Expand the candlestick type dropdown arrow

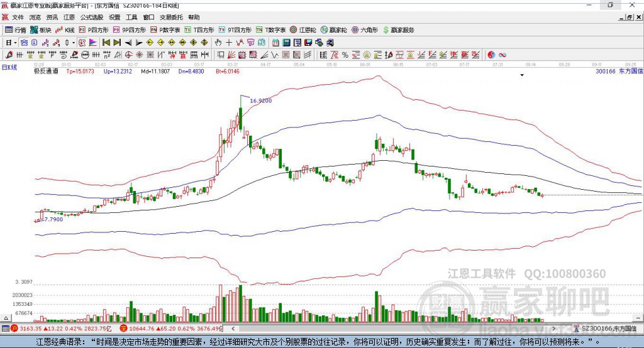[x=74, y=43]
